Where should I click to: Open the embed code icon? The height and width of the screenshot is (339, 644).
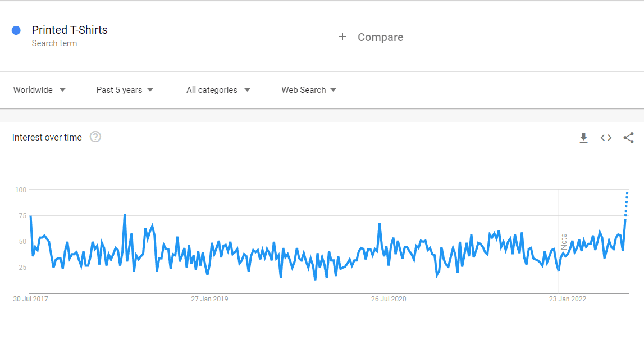606,138
